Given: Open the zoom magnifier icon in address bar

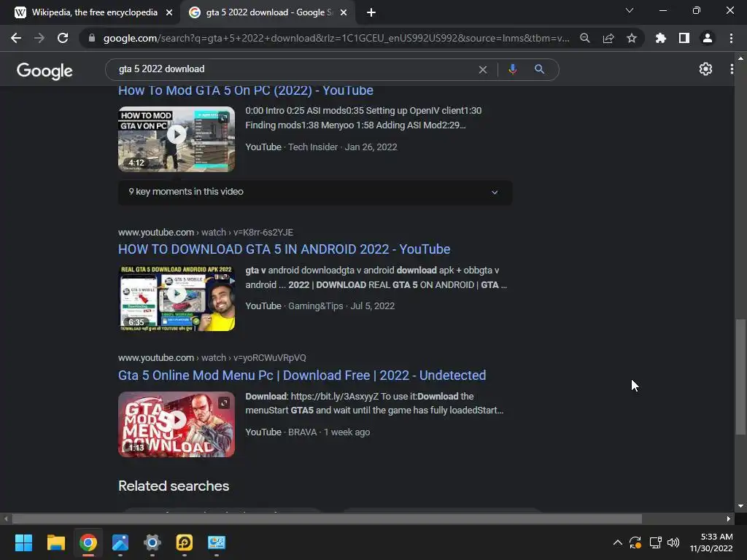Looking at the screenshot, I should click(585, 38).
